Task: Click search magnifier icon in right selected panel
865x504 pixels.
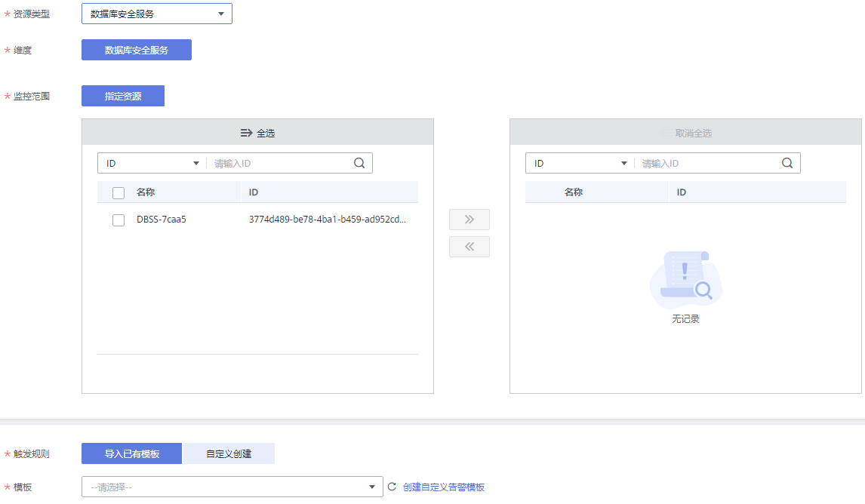Action: tap(787, 163)
